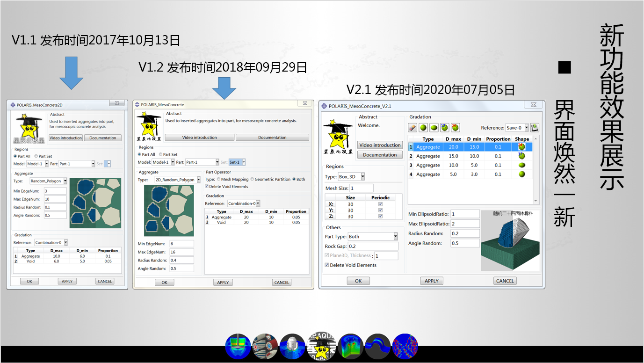Viewport: 644px width, 363px height.
Task: Select the green ellipsoid aggregate shape icon
Action: click(x=434, y=127)
